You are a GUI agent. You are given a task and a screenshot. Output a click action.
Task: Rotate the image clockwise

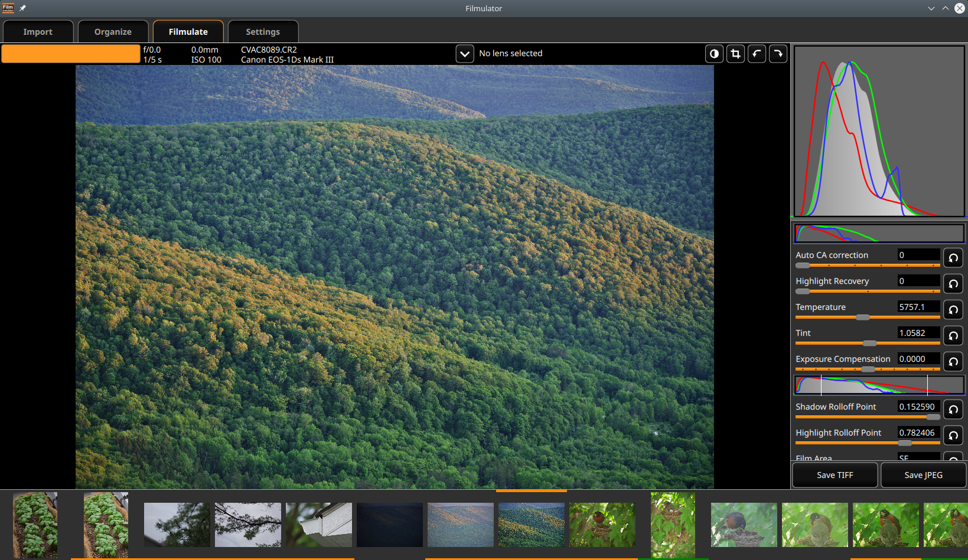pyautogui.click(x=778, y=53)
